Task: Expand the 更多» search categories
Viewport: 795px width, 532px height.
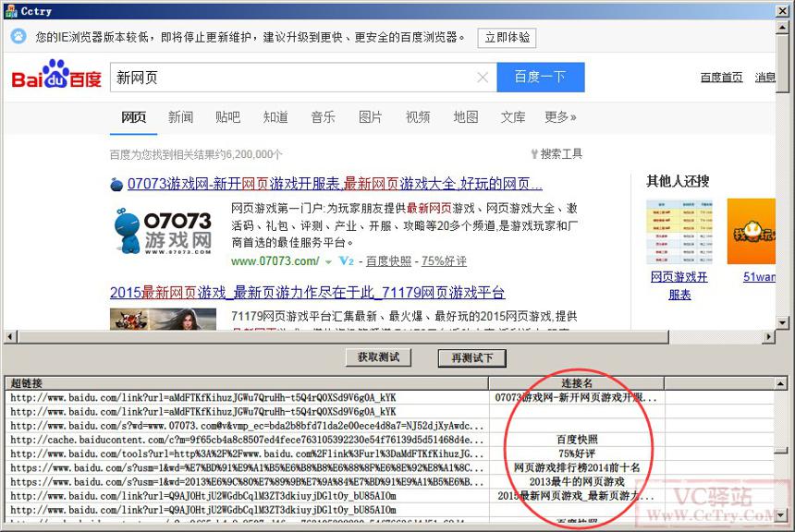Action: tap(560, 117)
